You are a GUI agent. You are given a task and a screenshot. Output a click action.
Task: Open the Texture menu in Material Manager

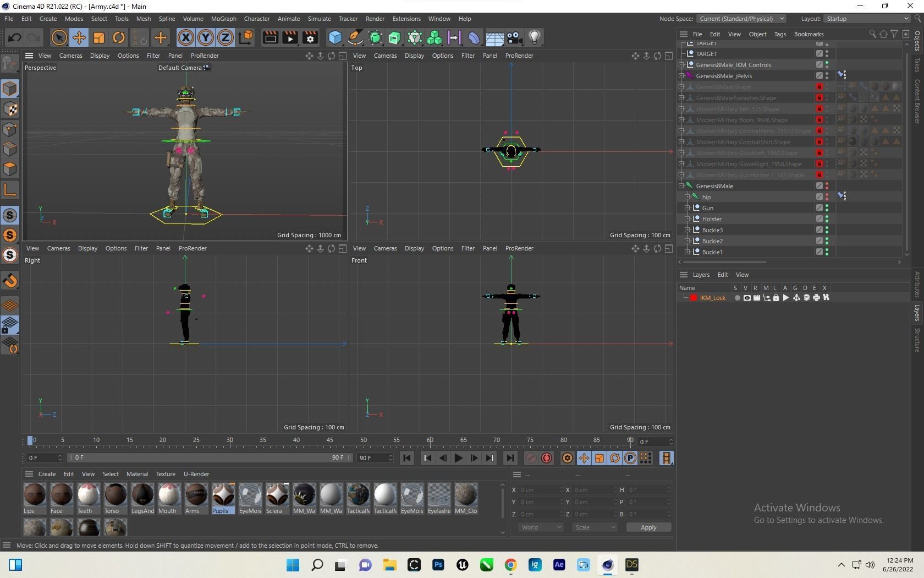166,474
